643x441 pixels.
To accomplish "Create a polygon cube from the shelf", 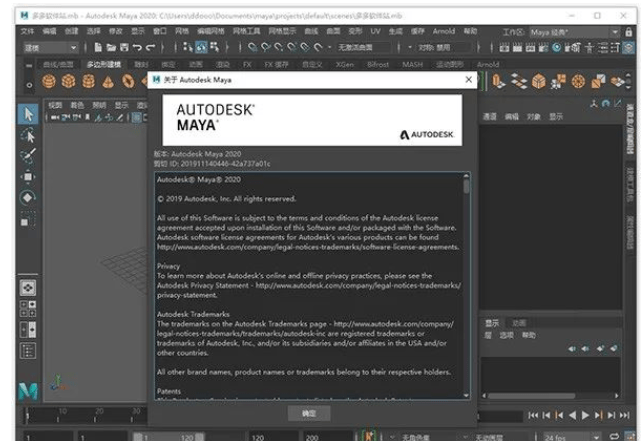I will tap(68, 81).
